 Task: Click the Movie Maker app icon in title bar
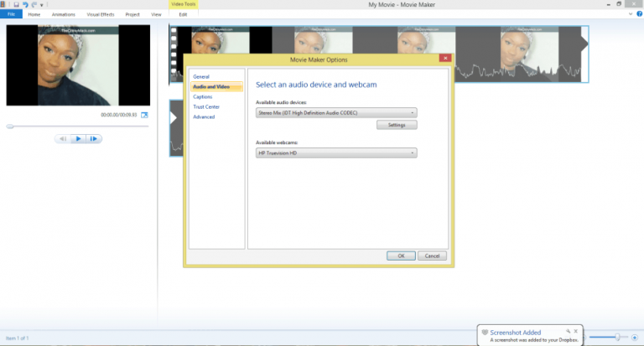pyautogui.click(x=3, y=4)
